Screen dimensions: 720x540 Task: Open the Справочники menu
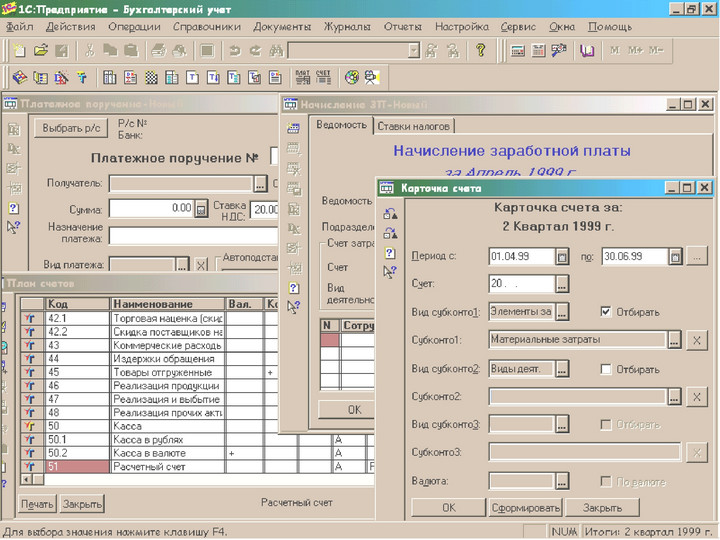(207, 27)
